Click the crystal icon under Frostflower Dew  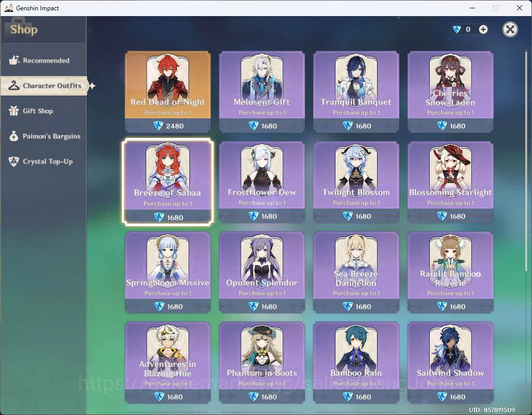[254, 216]
